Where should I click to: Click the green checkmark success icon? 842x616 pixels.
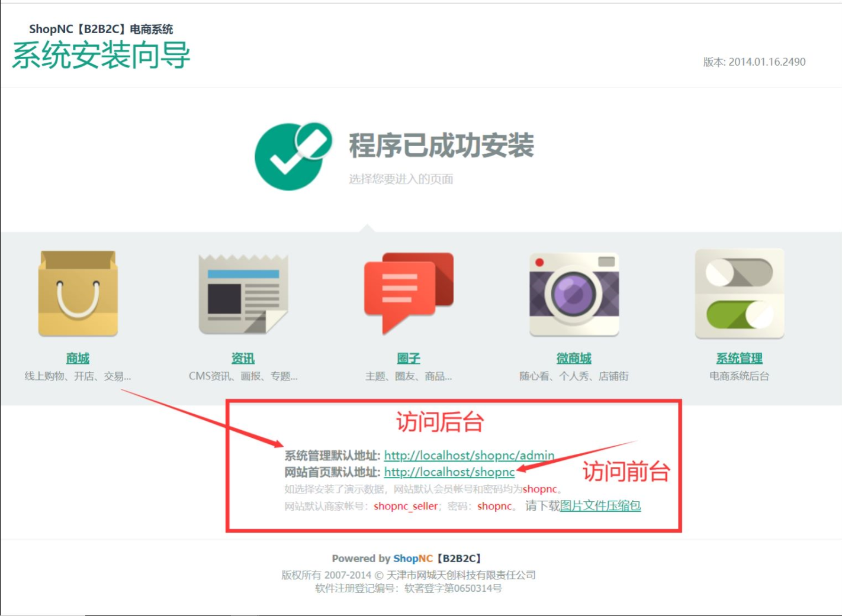[293, 156]
